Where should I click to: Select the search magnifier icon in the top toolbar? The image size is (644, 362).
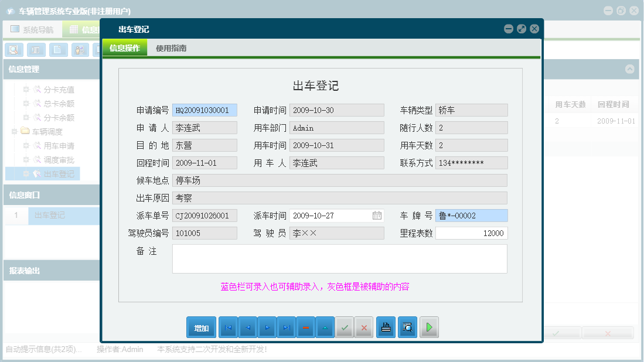tap(13, 50)
